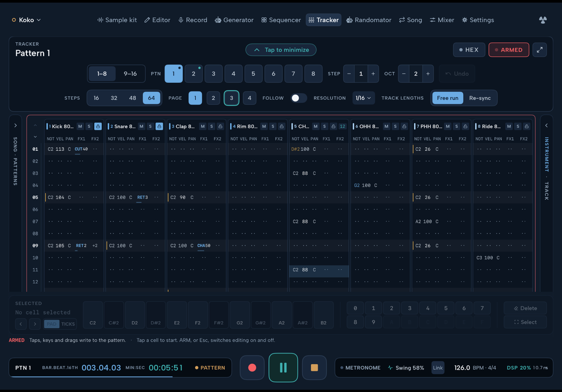Start recording with the red record button
The height and width of the screenshot is (392, 562).
[x=252, y=368]
